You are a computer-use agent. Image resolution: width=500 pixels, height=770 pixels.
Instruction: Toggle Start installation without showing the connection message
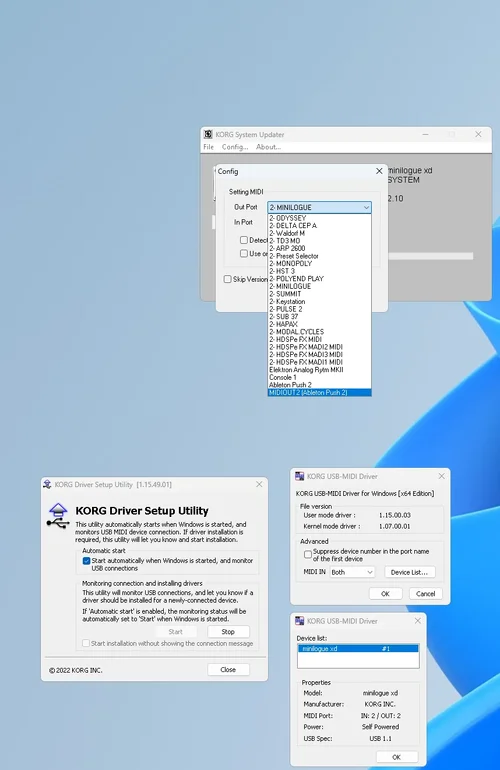coord(86,643)
